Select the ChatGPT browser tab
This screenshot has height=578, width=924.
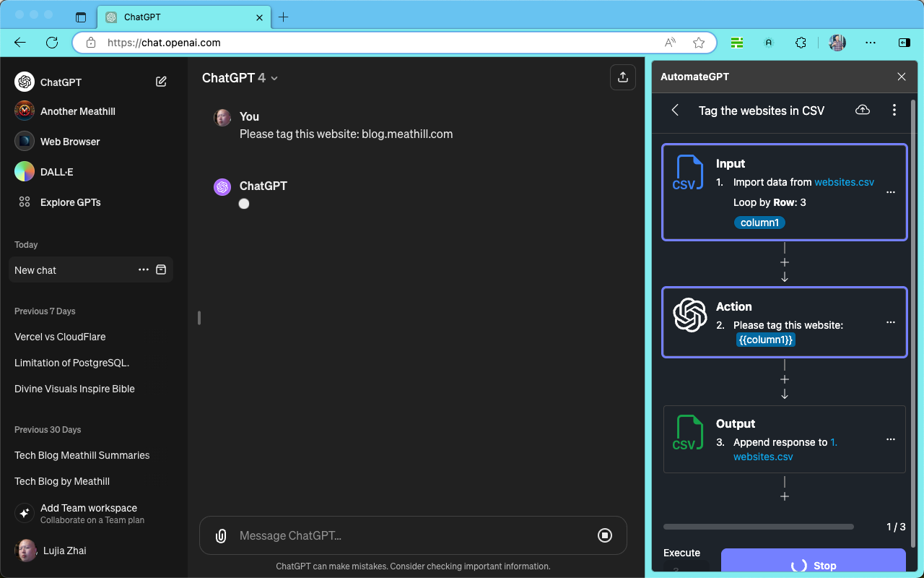click(183, 17)
